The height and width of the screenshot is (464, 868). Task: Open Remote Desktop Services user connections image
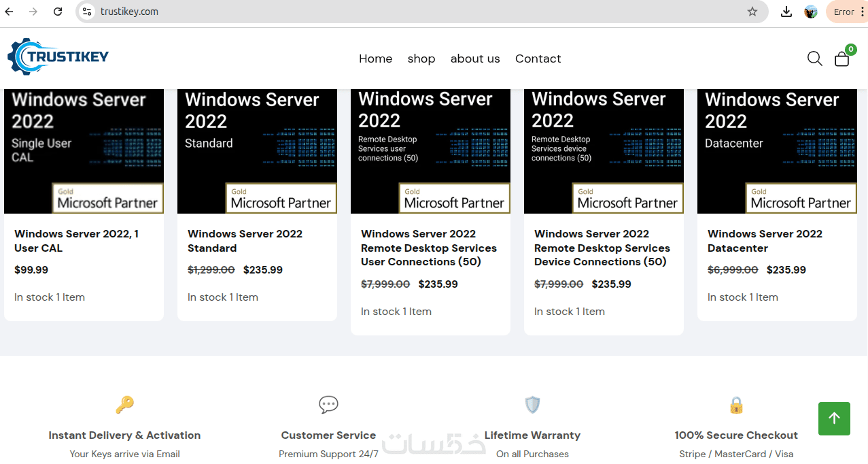[430, 151]
